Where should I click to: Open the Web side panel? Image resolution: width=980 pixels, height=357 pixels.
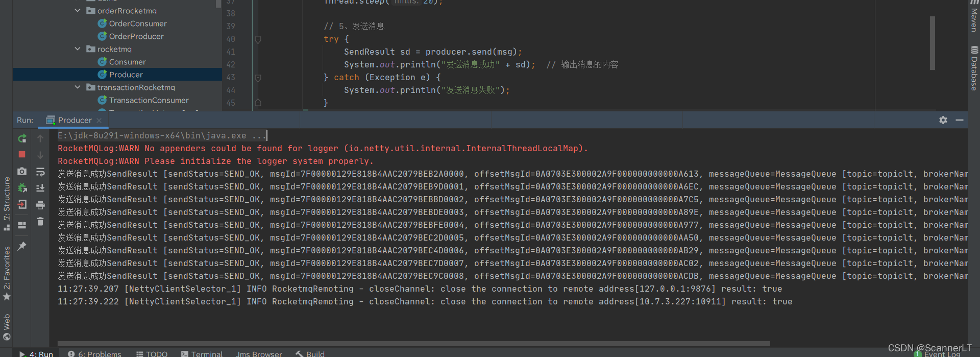[x=7, y=327]
